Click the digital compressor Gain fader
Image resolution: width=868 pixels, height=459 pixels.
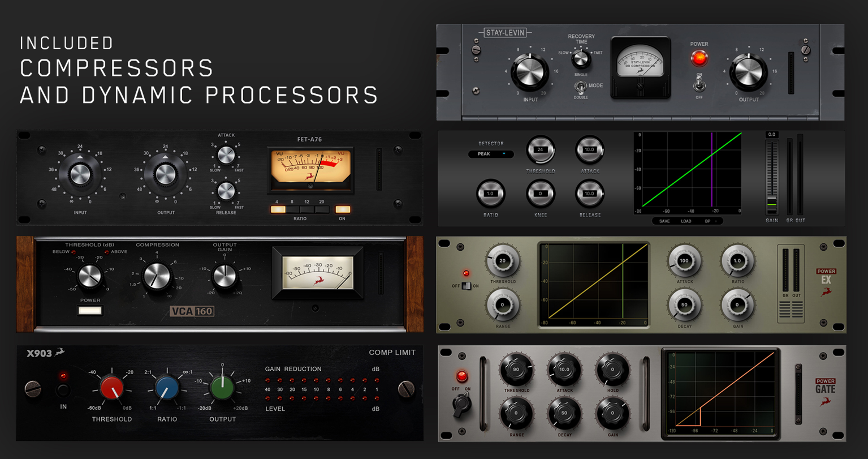(772, 178)
